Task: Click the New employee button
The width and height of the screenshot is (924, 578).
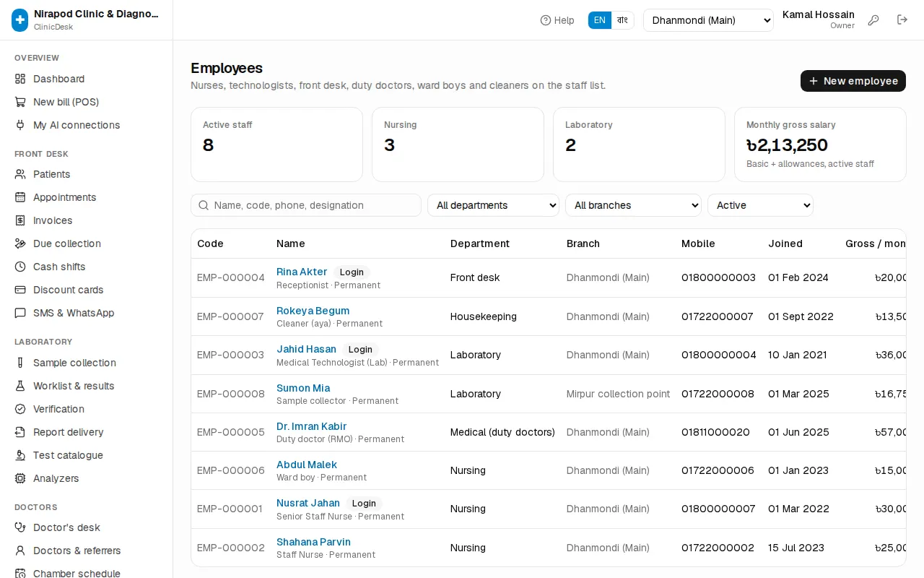Action: 853,81
